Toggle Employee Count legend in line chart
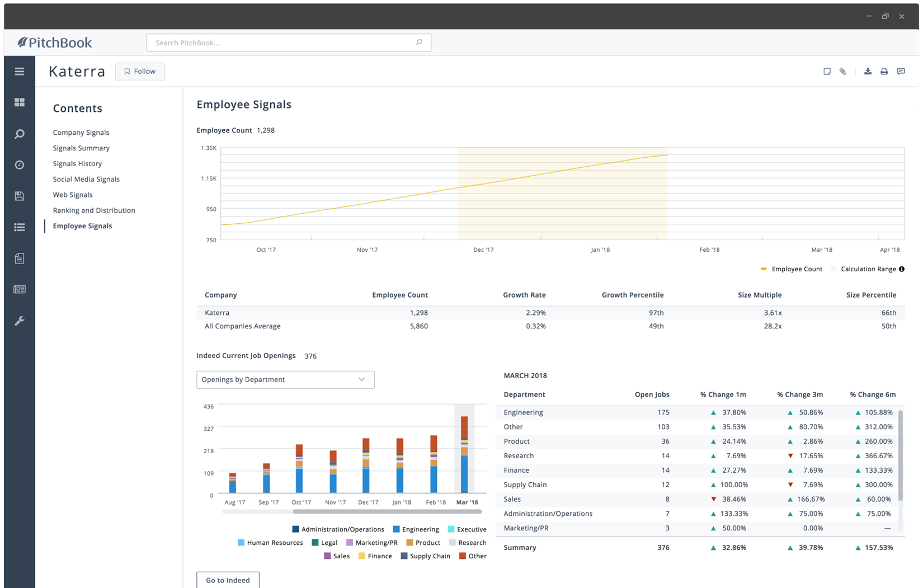923x588 pixels. pos(792,269)
